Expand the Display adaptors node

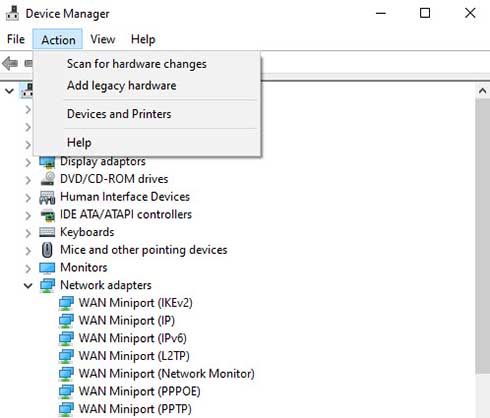click(x=28, y=162)
